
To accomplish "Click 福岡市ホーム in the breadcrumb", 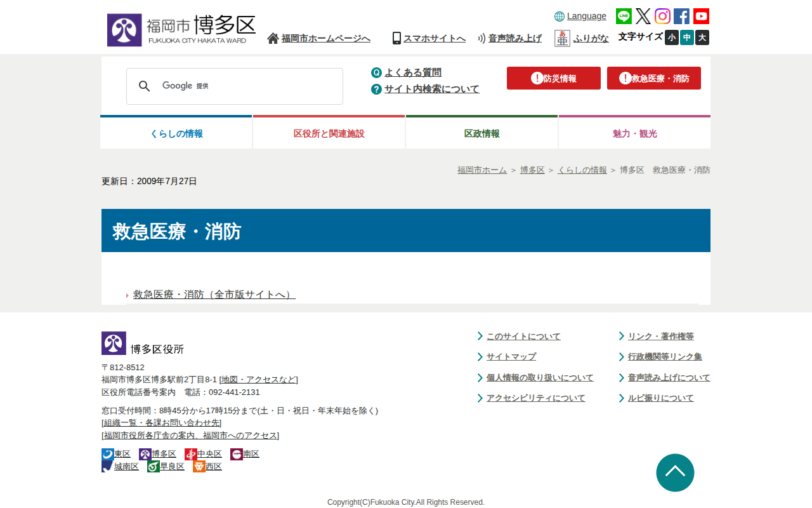I will (x=482, y=170).
